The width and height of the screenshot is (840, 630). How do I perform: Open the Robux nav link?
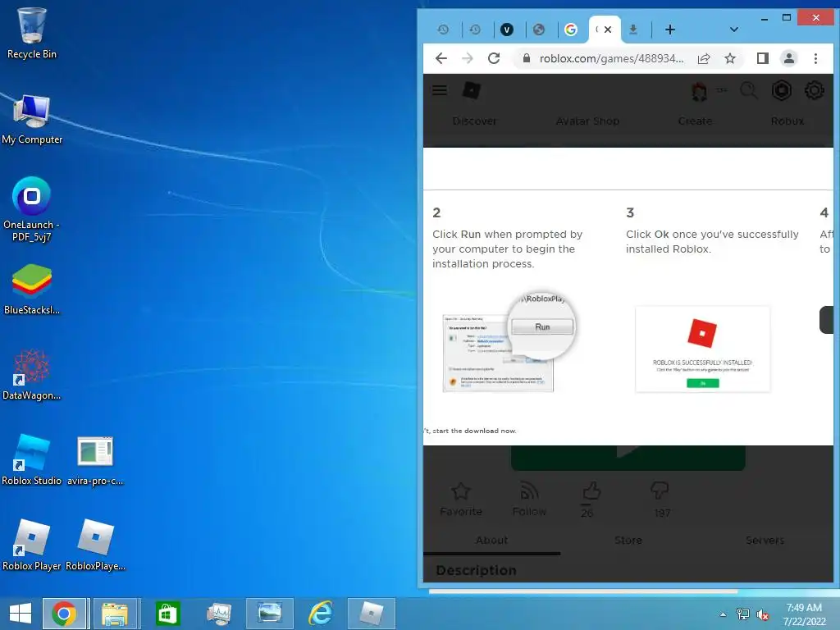coord(787,121)
